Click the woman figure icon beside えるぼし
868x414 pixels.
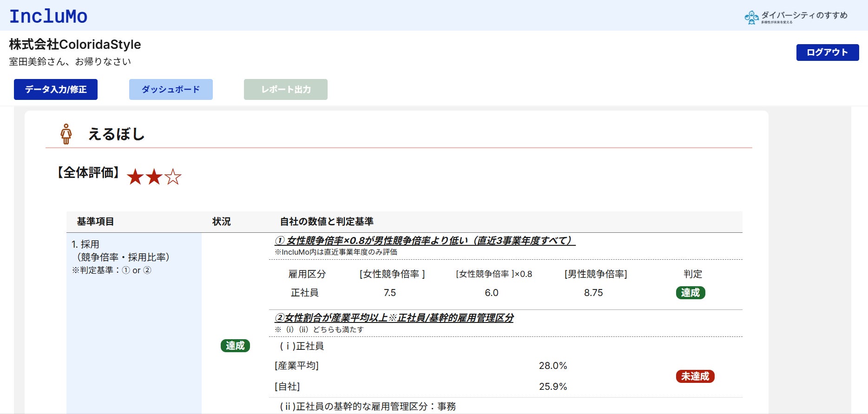click(66, 134)
